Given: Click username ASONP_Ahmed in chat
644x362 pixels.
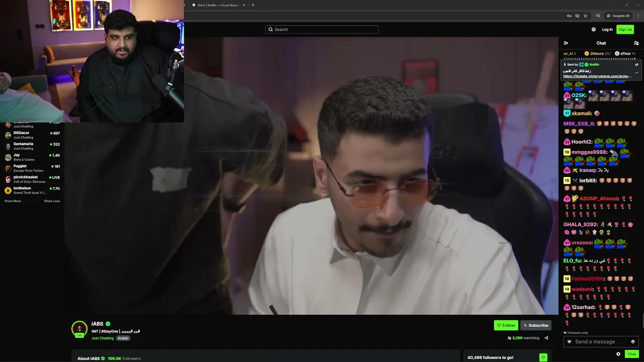Looking at the screenshot, I should [x=599, y=199].
